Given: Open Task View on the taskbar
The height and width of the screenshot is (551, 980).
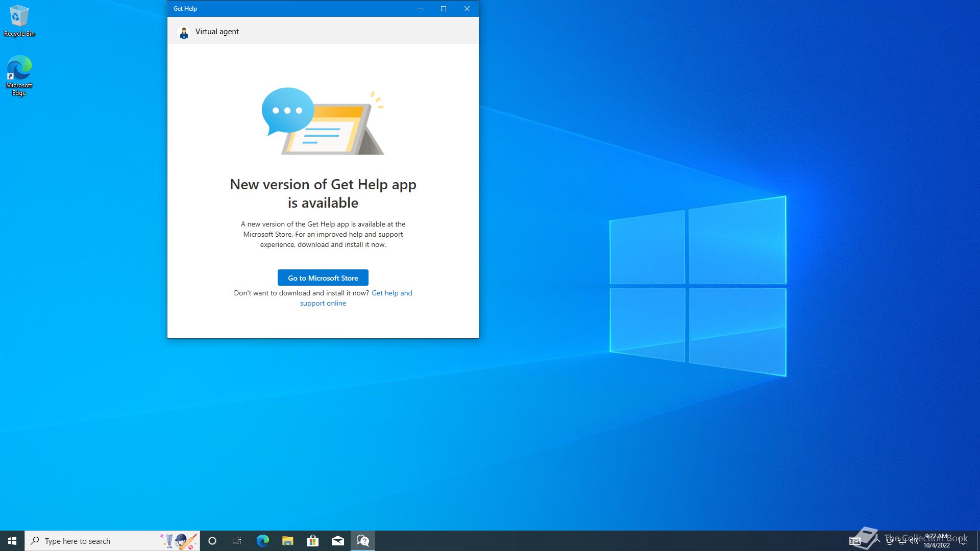Looking at the screenshot, I should [x=237, y=541].
